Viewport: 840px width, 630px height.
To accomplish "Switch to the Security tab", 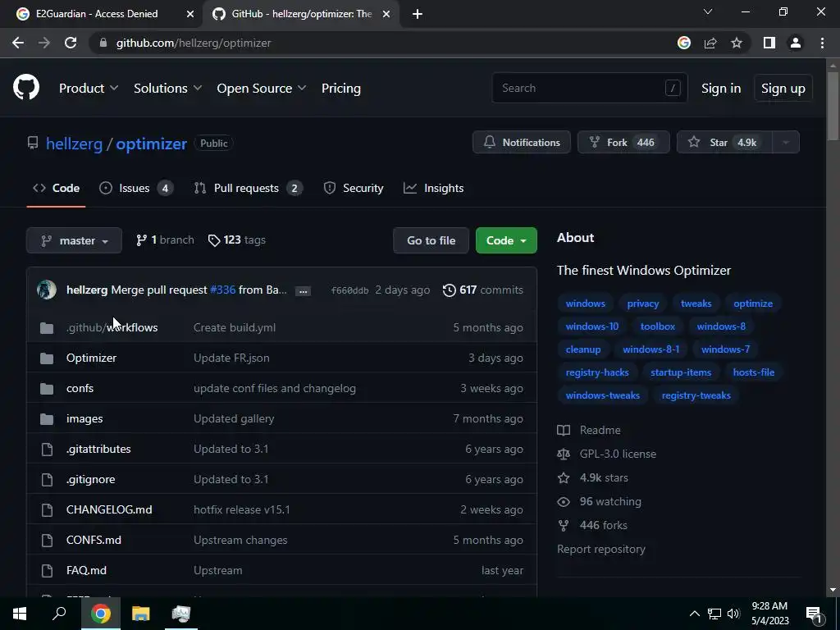I will [354, 188].
